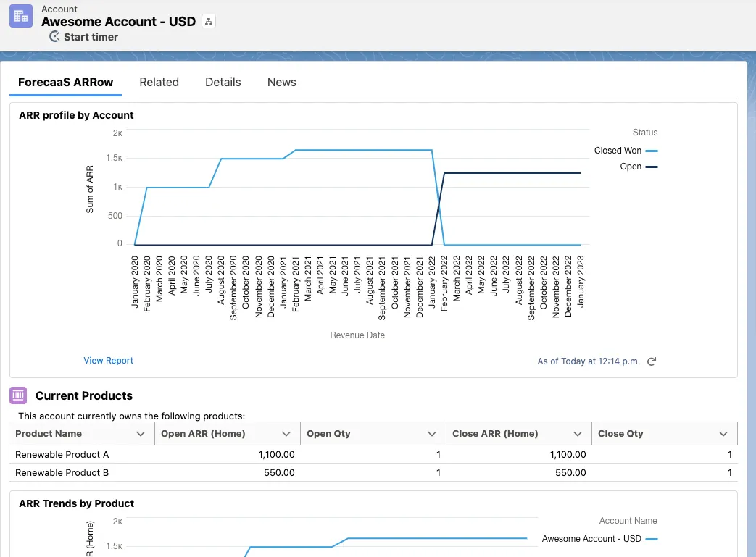
Task: Click the Awesome Account - USD legend label
Action: [591, 539]
